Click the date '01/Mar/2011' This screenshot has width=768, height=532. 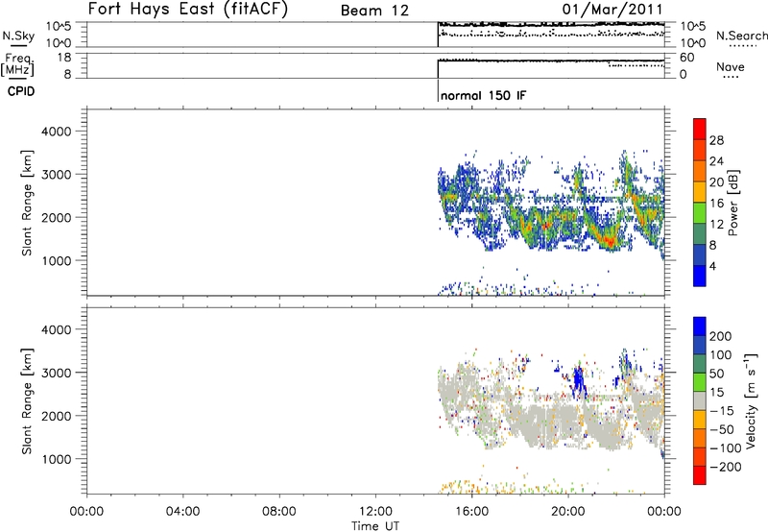coord(612,9)
